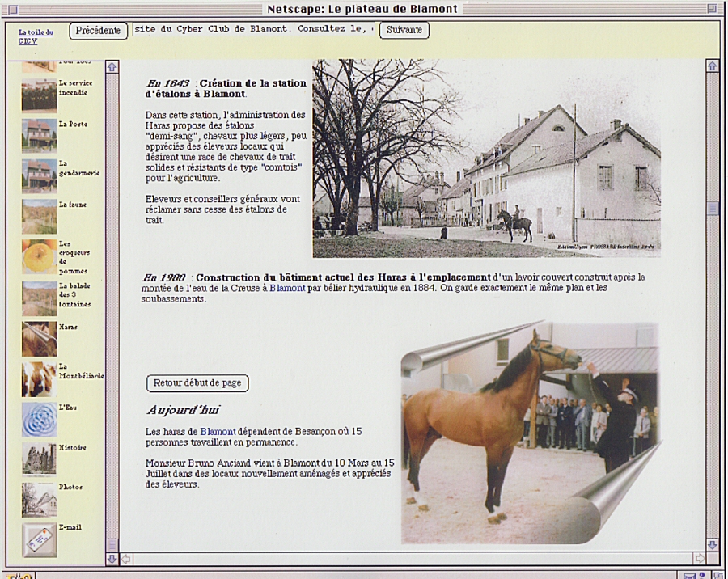Screen dimensions: 728x579
Task: Open the Haras horse icon in sidebar
Action: pos(39,339)
